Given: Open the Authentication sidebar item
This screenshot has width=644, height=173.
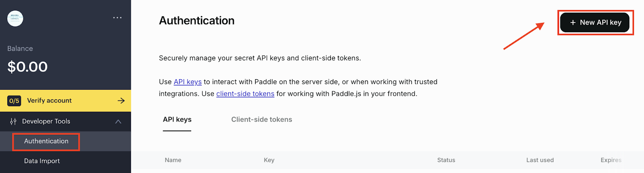Looking at the screenshot, I should 46,141.
